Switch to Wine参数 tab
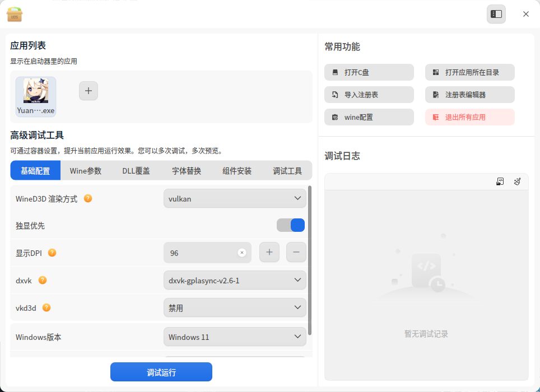The image size is (540, 392). 86,170
